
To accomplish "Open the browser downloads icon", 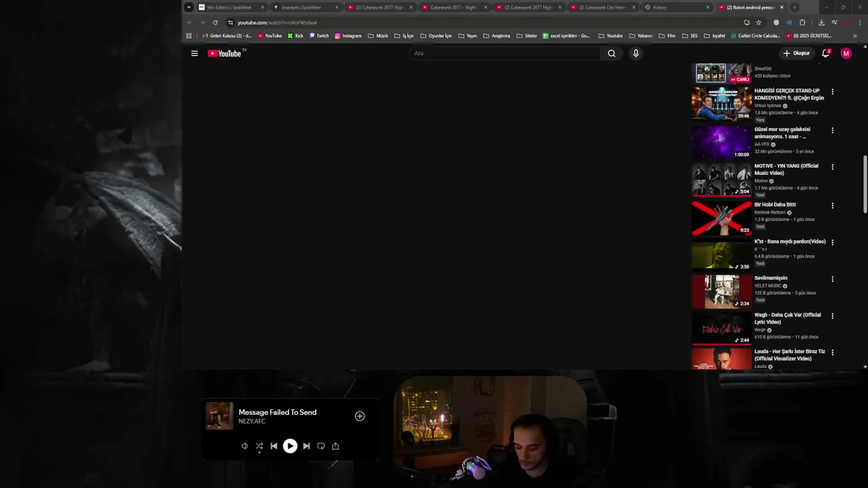I will (x=821, y=22).
